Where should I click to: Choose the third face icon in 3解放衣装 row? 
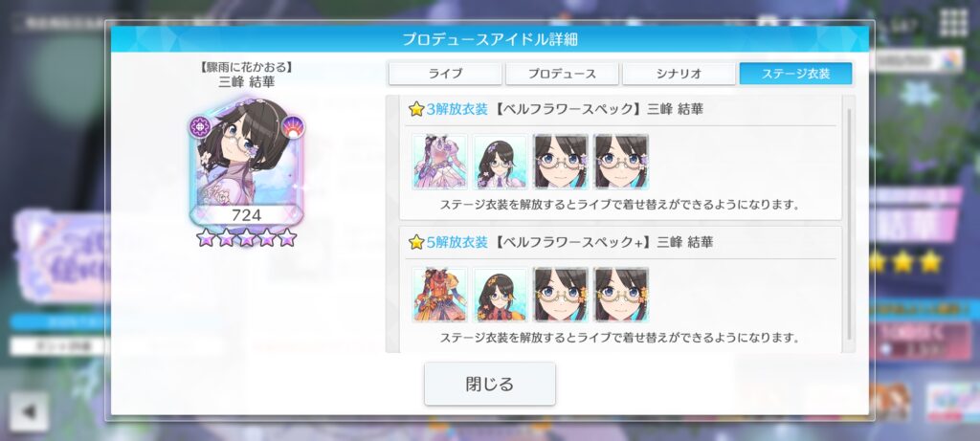coord(561,162)
